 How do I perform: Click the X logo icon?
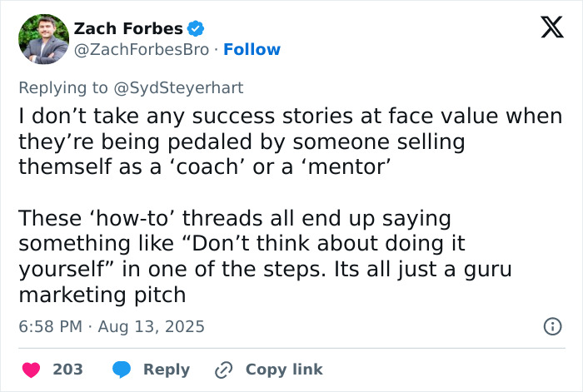(546, 28)
